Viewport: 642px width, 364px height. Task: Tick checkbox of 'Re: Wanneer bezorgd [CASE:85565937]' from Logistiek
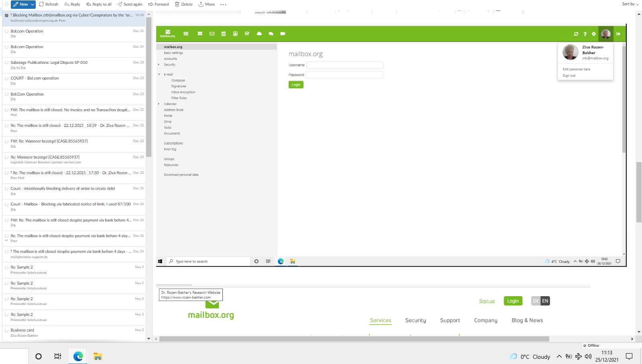click(6, 157)
